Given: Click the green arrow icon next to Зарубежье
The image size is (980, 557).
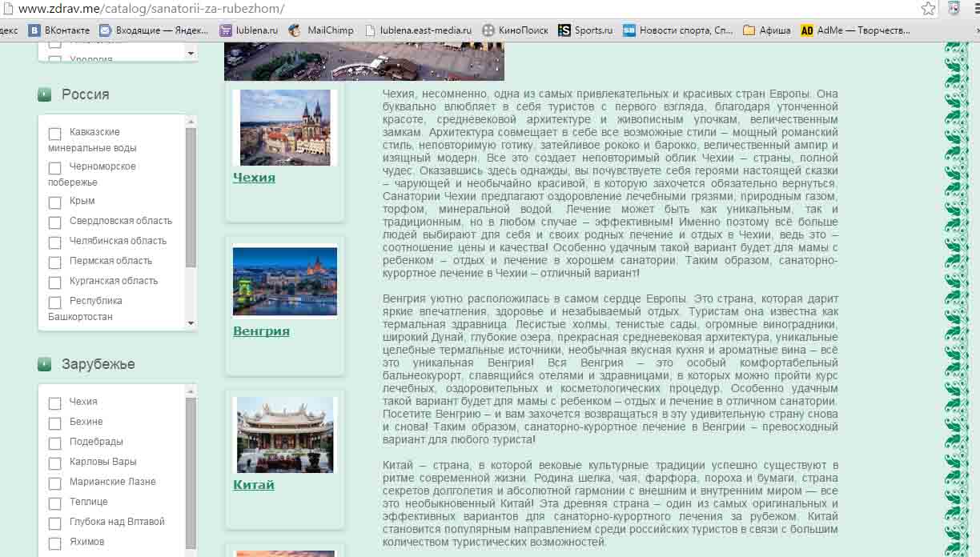Looking at the screenshot, I should pyautogui.click(x=44, y=364).
